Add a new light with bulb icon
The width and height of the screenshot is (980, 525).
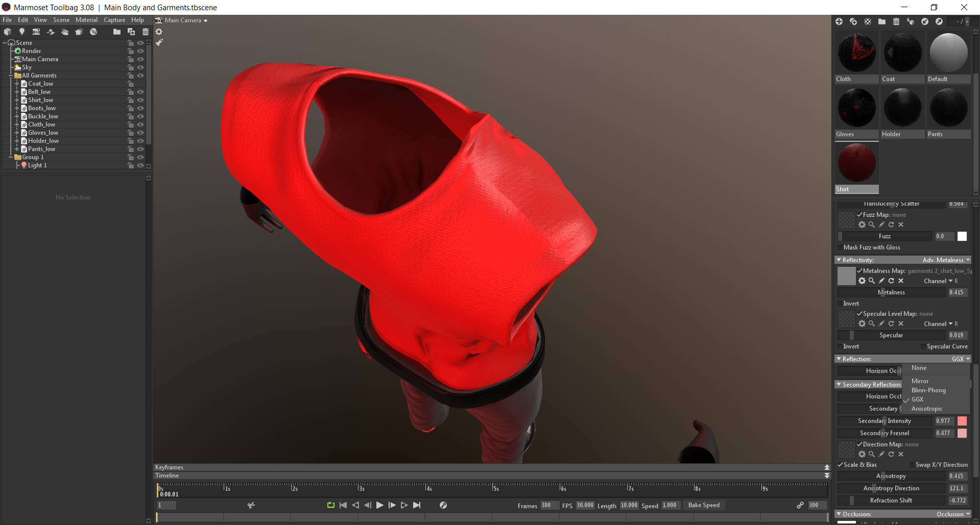22,32
